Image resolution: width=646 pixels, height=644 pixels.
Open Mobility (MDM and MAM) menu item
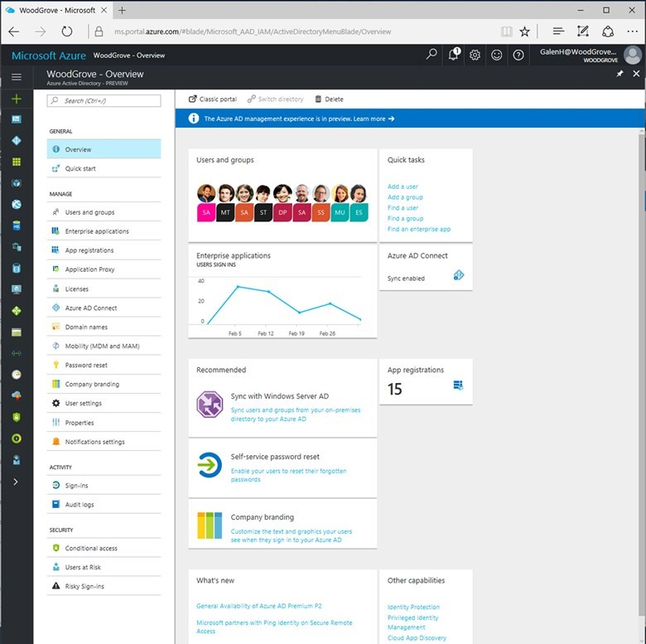point(104,346)
